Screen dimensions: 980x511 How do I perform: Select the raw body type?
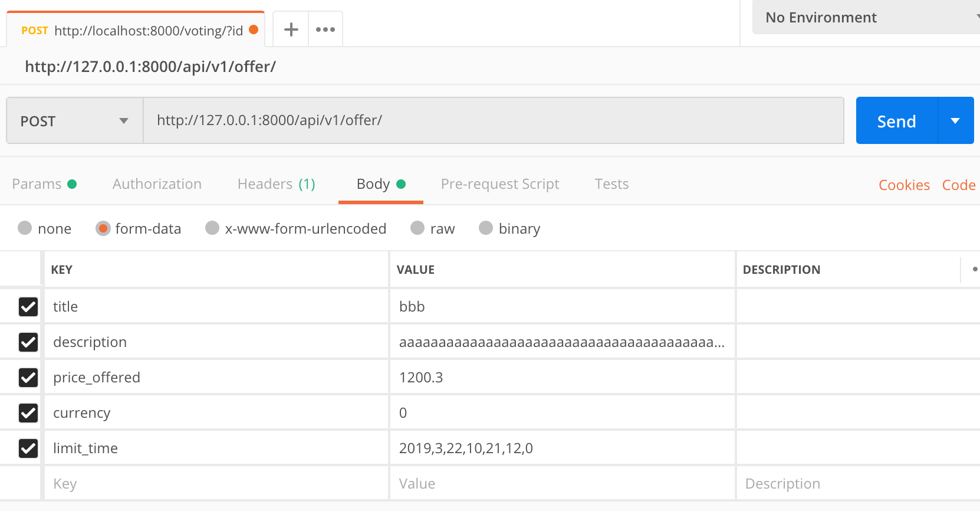point(417,228)
